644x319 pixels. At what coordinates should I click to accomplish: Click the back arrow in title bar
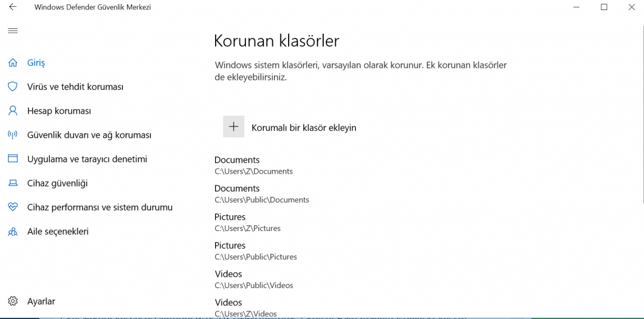tap(13, 8)
